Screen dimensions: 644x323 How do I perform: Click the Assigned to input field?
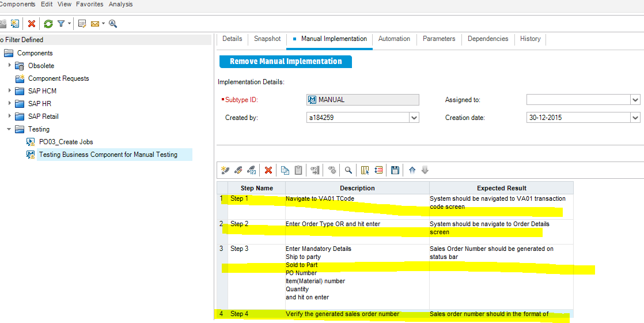click(x=579, y=100)
